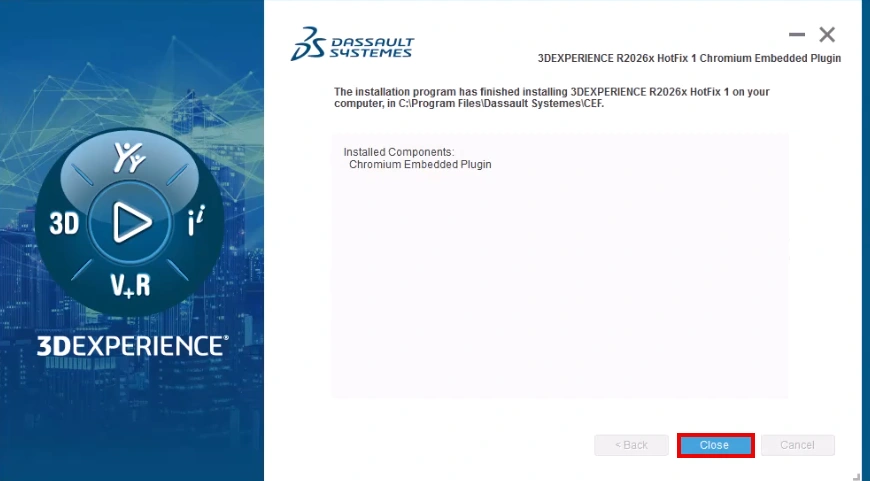Click the play icon in the compass

[x=131, y=222]
